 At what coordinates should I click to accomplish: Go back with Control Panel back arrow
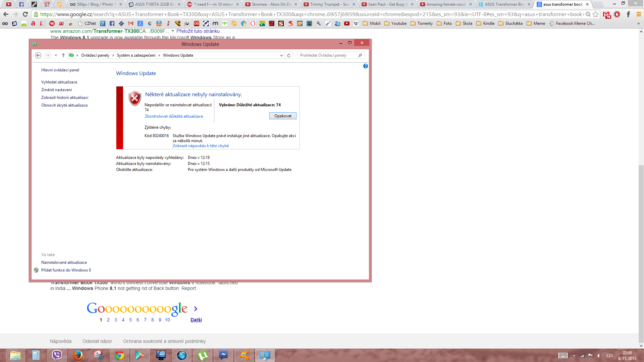click(x=38, y=55)
